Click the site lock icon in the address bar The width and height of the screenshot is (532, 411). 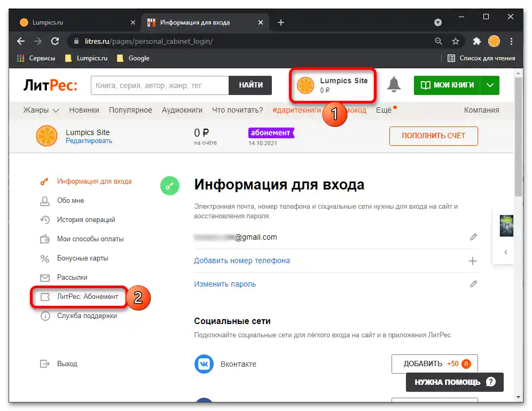[x=76, y=42]
